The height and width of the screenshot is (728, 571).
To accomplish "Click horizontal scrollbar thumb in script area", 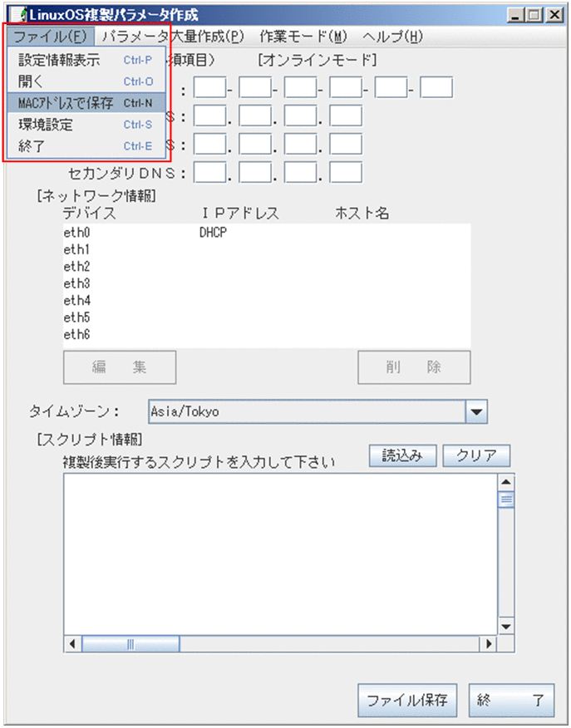I will pyautogui.click(x=130, y=644).
